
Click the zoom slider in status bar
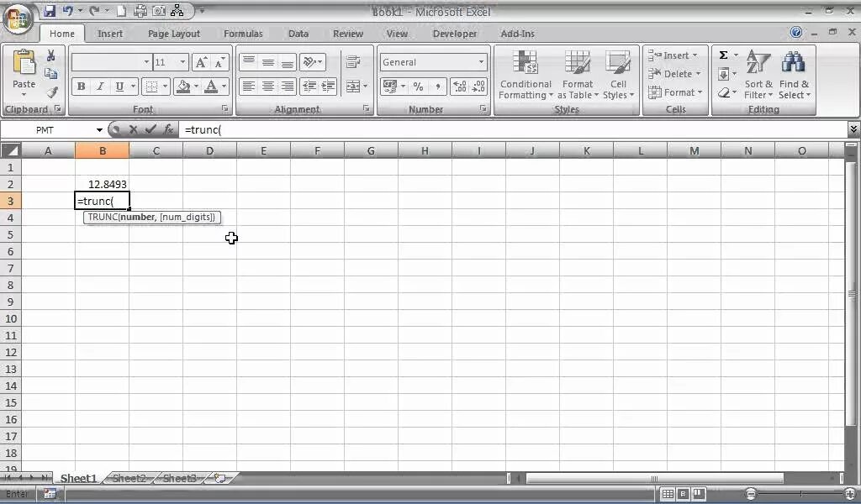click(800, 494)
